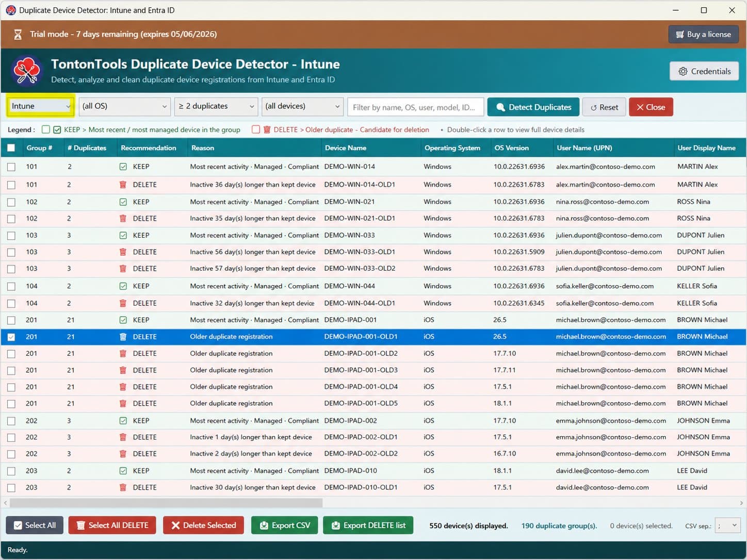Click the KEEP check icon for DEMO-WIN-044
The height and width of the screenshot is (560, 747).
coord(123,286)
